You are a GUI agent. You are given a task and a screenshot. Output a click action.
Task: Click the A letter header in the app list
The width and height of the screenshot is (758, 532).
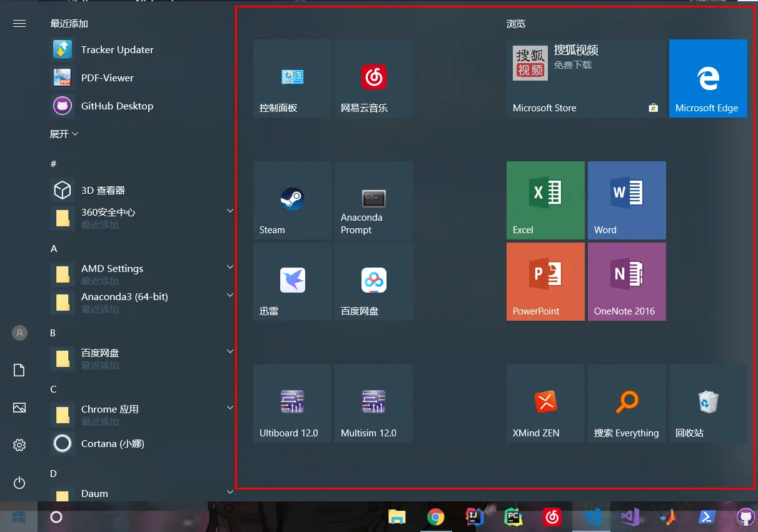click(54, 248)
